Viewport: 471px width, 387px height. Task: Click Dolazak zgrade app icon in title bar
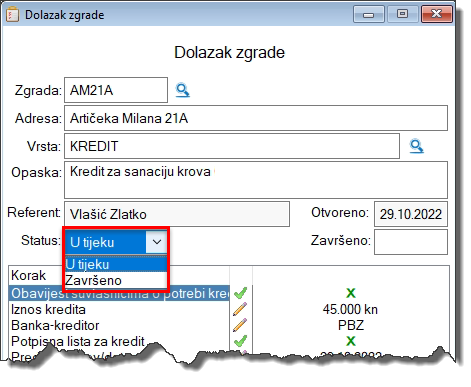coord(12,15)
